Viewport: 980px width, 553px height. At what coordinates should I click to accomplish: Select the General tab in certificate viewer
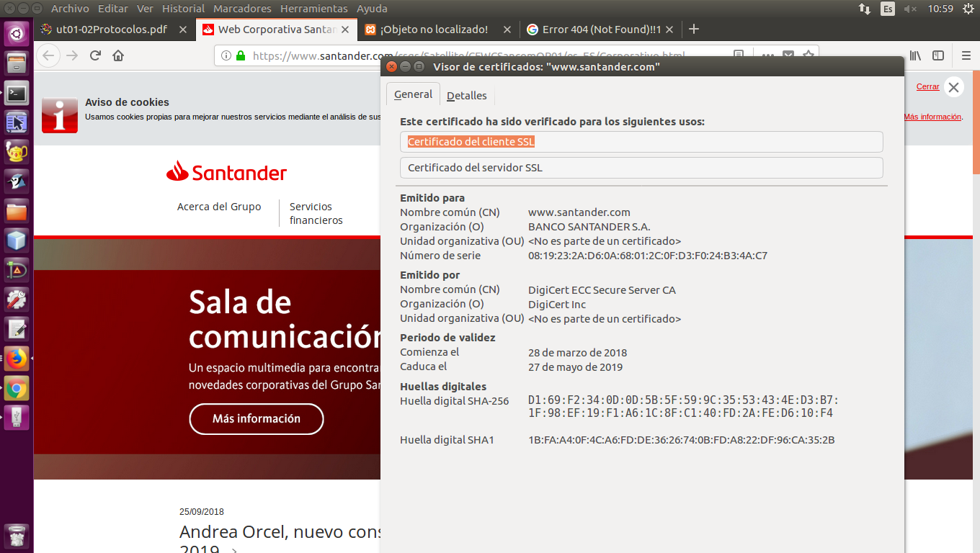[x=413, y=94]
